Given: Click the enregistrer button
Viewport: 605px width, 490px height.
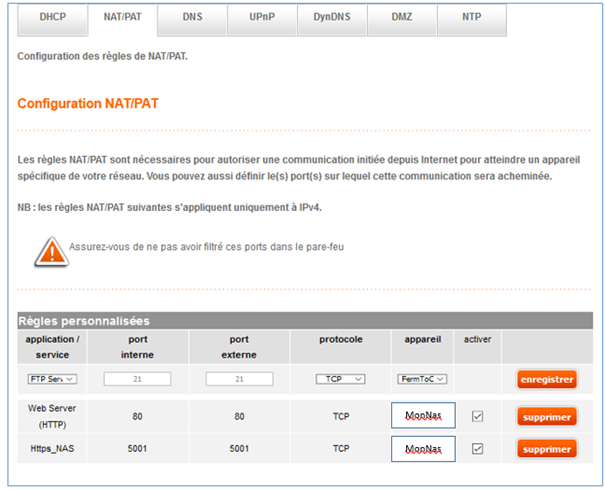Looking at the screenshot, I should point(547,379).
